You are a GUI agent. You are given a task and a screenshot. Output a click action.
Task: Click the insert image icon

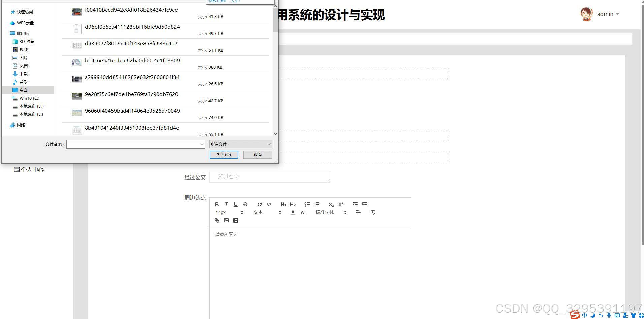(226, 220)
